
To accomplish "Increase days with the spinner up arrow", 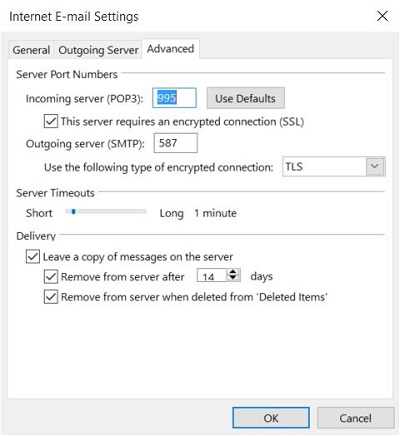I will click(x=233, y=272).
